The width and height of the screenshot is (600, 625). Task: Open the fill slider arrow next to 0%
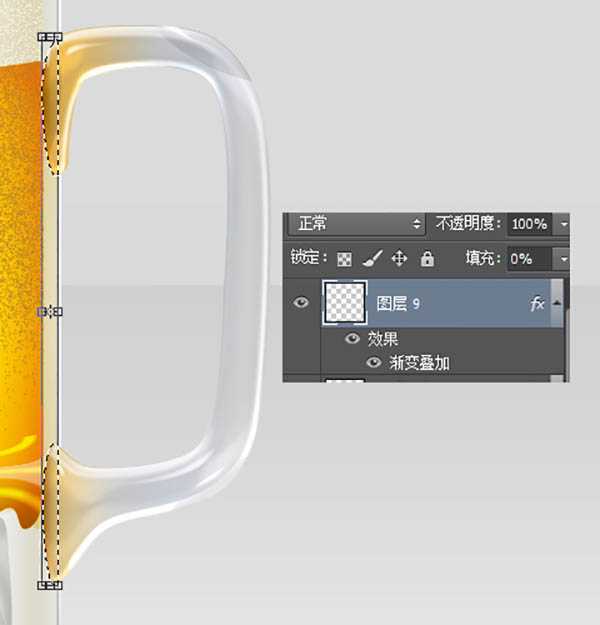click(563, 259)
